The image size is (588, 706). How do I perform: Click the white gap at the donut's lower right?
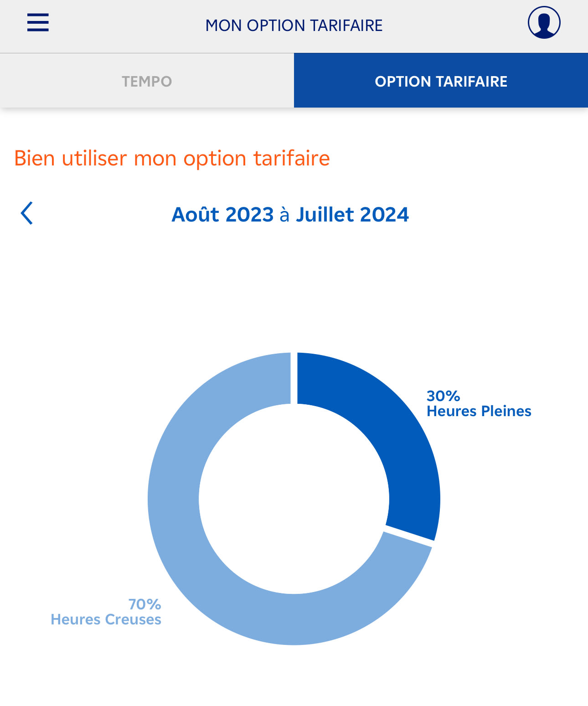[408, 536]
